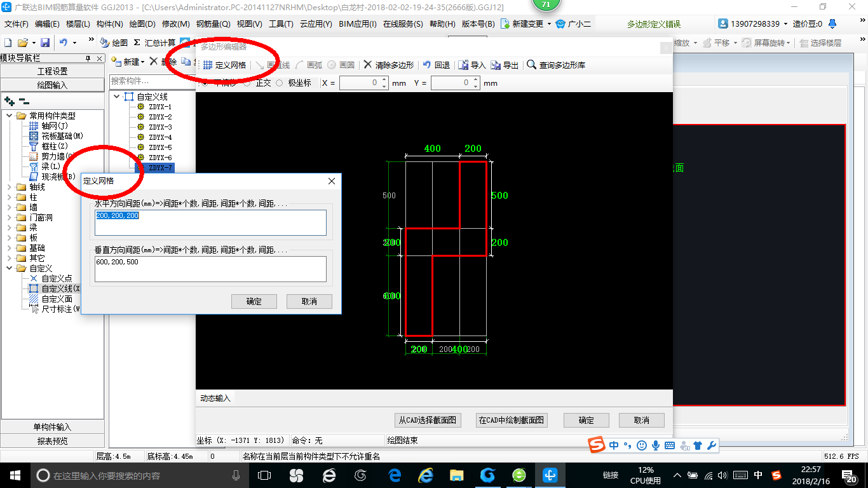Click 取消 in the polygon editor window
868x488 pixels.
point(641,420)
